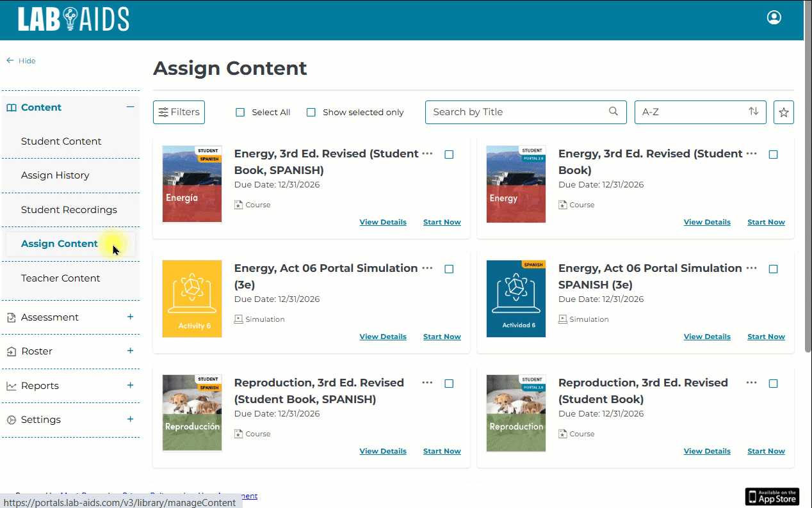Open more options for Energy Student Book SPANISH
The height and width of the screenshot is (508, 812).
pyautogui.click(x=427, y=154)
